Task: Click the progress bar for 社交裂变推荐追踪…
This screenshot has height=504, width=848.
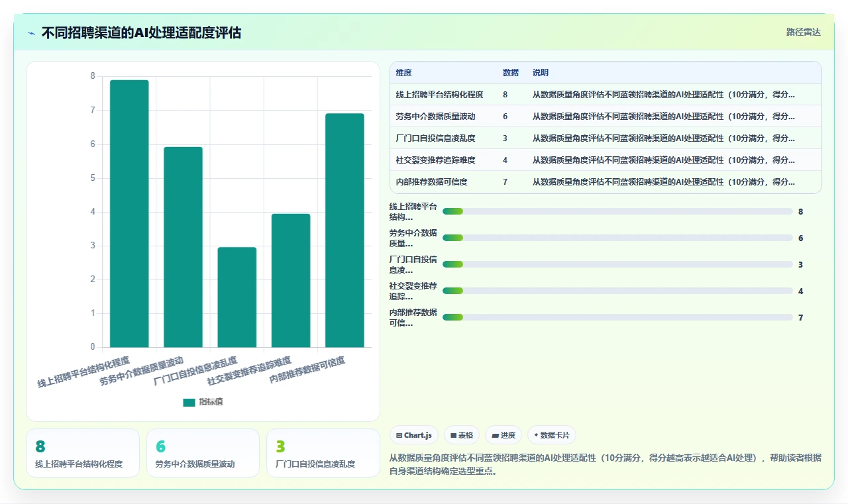Action: point(617,291)
